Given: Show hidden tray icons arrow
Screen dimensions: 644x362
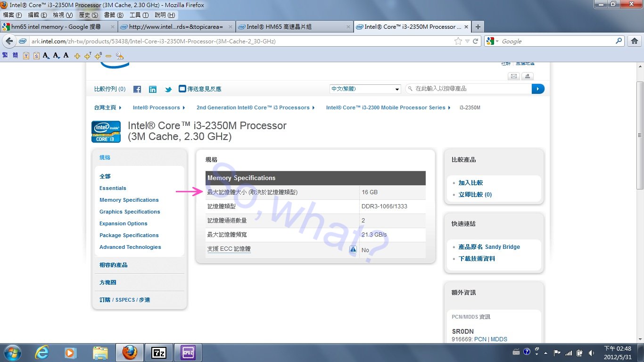Looking at the screenshot, I should (546, 353).
